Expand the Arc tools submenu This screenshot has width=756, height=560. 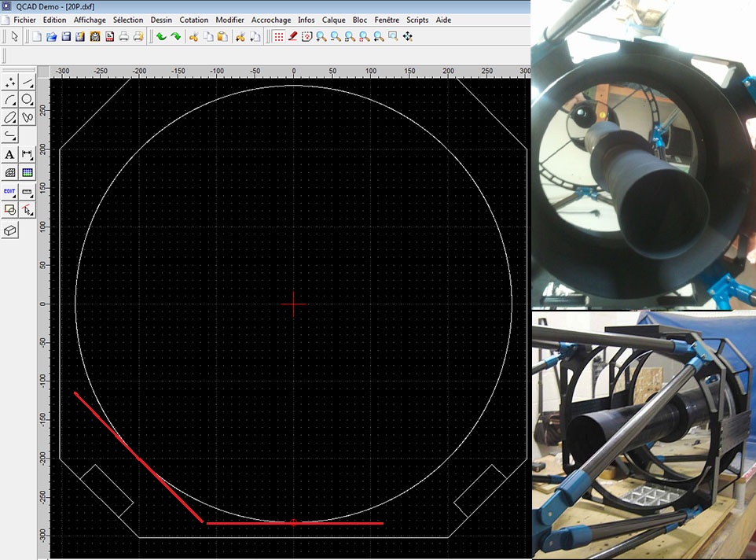pos(10,99)
